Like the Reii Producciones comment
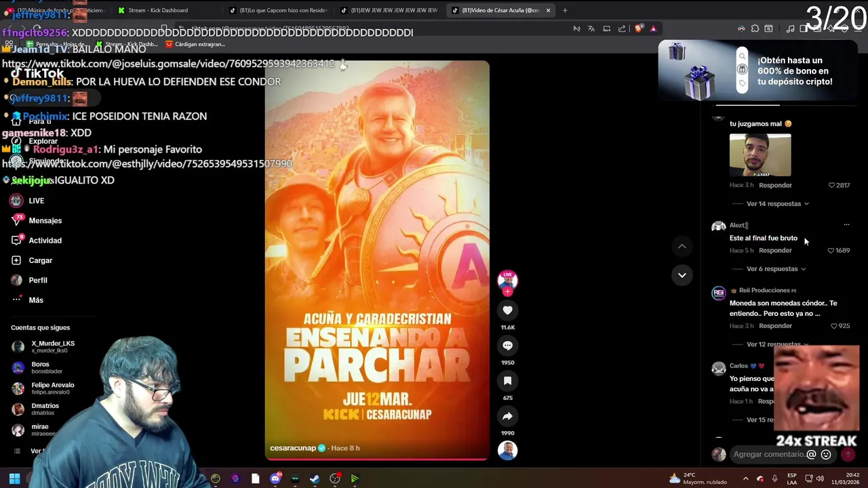The height and width of the screenshot is (488, 868). coord(834,326)
